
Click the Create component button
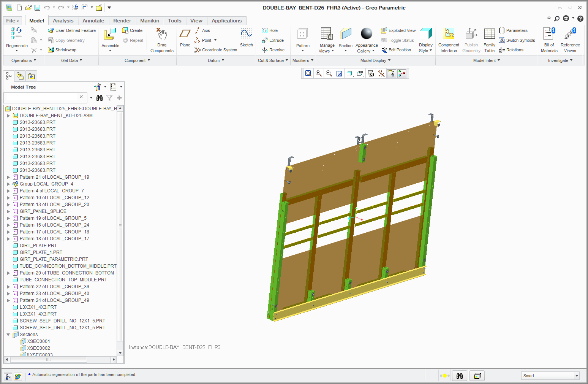[x=132, y=30]
